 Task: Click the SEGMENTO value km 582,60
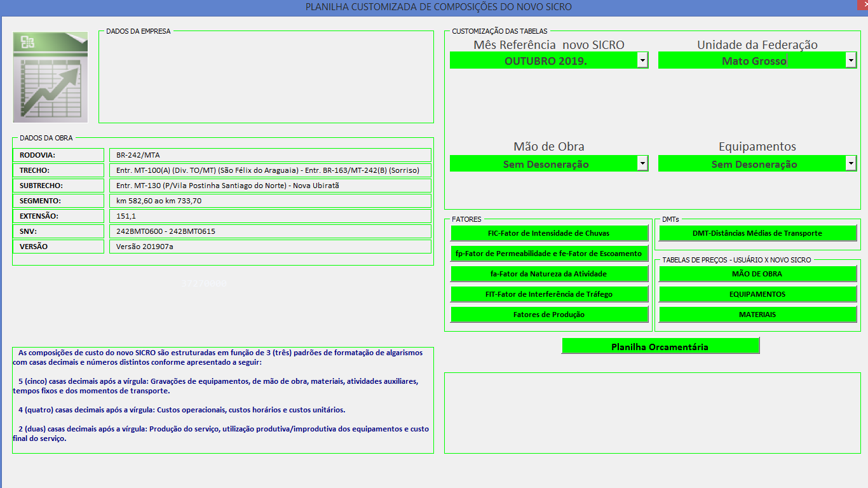coord(270,201)
